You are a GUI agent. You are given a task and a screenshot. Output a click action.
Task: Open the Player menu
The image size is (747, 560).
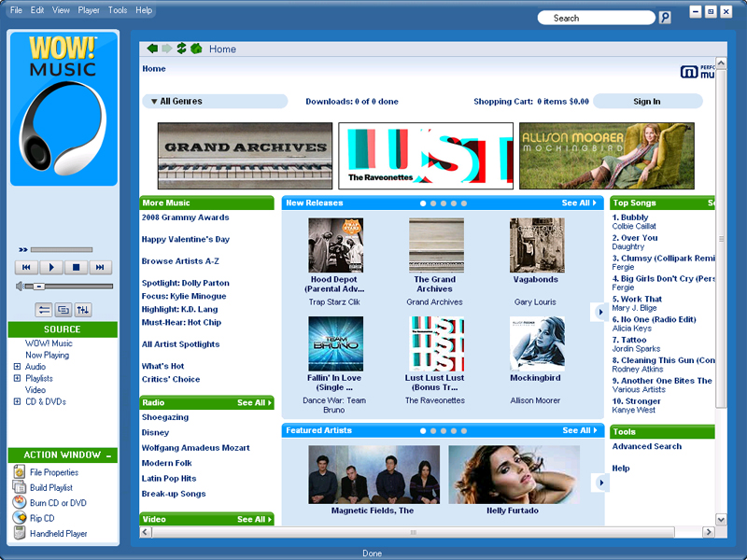[89, 10]
